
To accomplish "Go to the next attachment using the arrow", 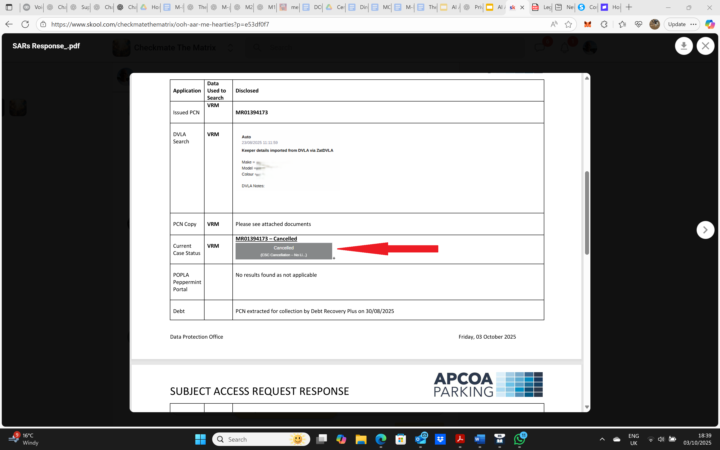I will tap(705, 230).
